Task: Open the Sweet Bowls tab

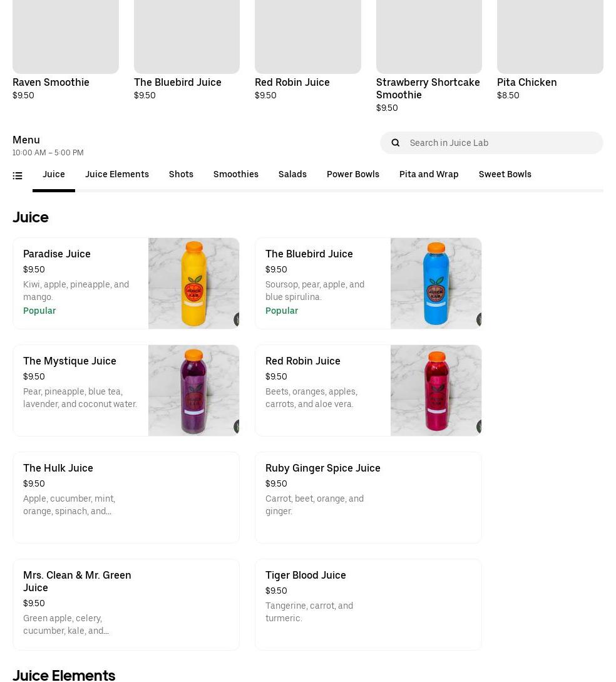Action: click(505, 174)
